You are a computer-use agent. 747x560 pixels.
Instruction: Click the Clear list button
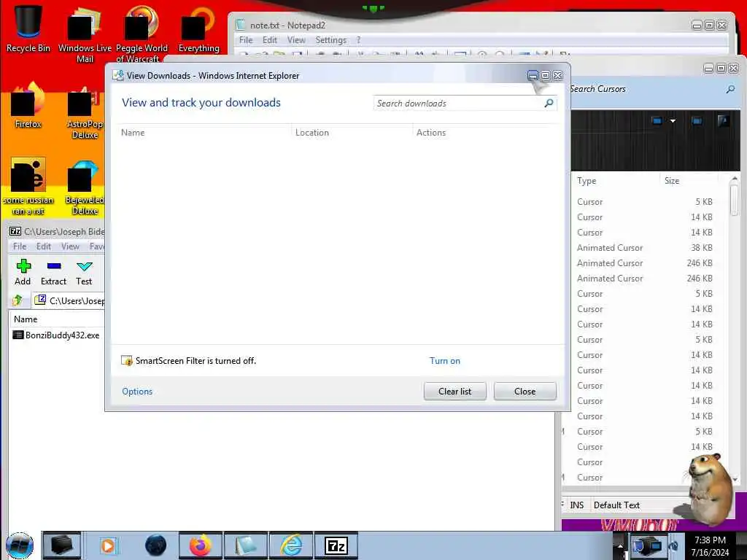455,392
